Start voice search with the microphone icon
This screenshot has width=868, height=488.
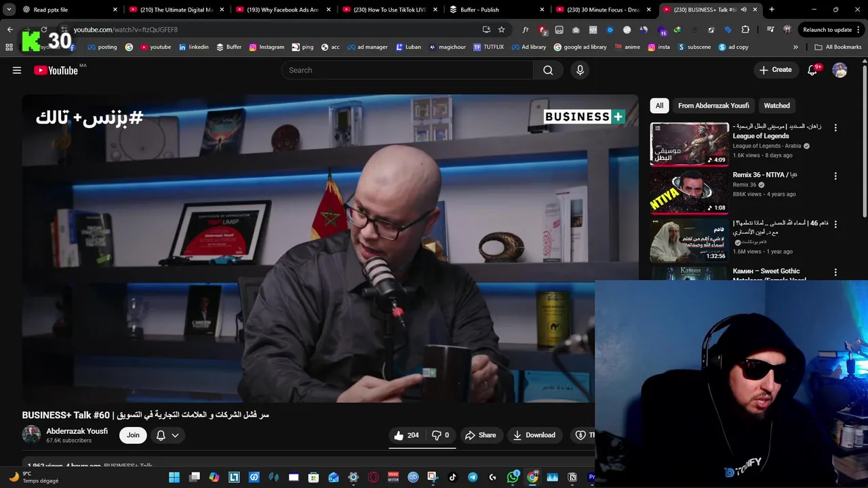tap(580, 70)
